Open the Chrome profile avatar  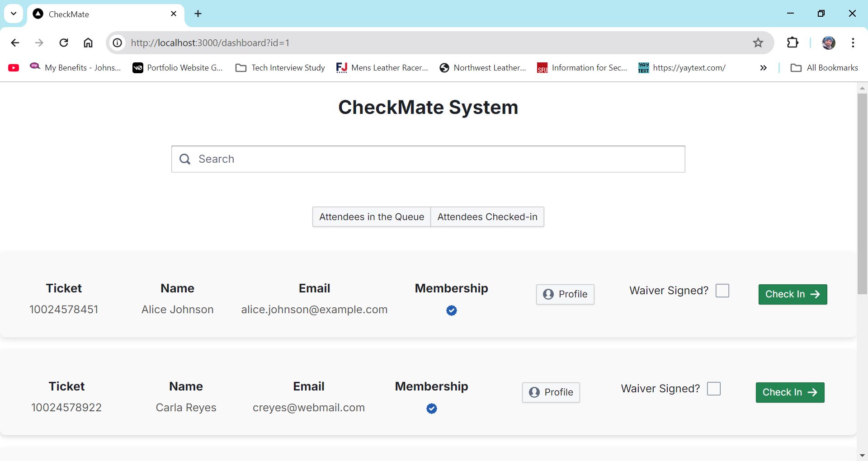(x=829, y=42)
